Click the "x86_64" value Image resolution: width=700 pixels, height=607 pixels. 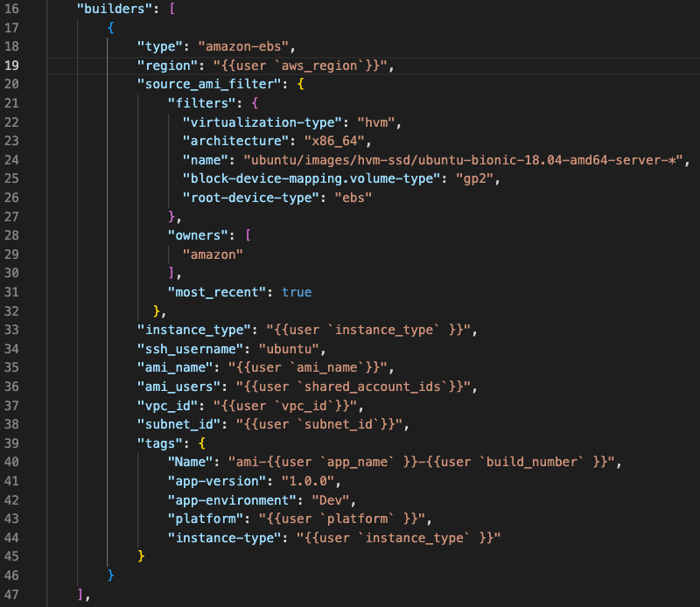tap(335, 141)
